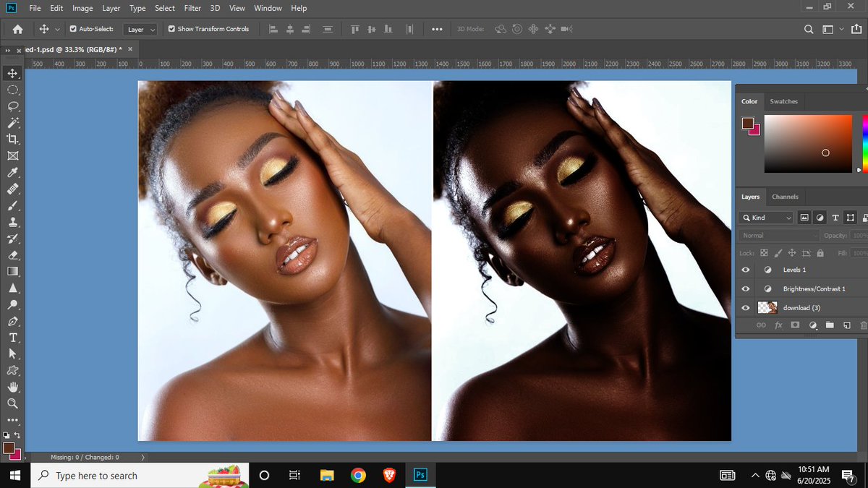Toggle adjustment layer filter icon
This screenshot has width=868, height=488.
point(820,217)
